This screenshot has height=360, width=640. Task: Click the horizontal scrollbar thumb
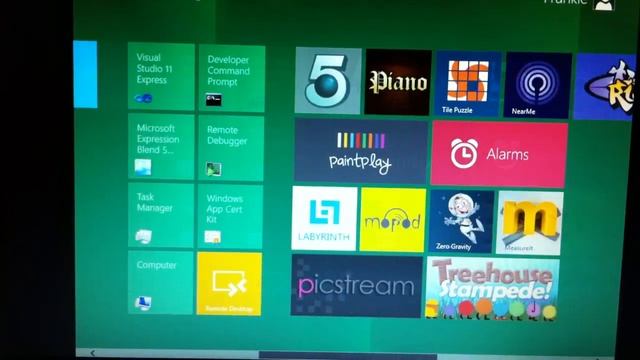[x=348, y=356]
